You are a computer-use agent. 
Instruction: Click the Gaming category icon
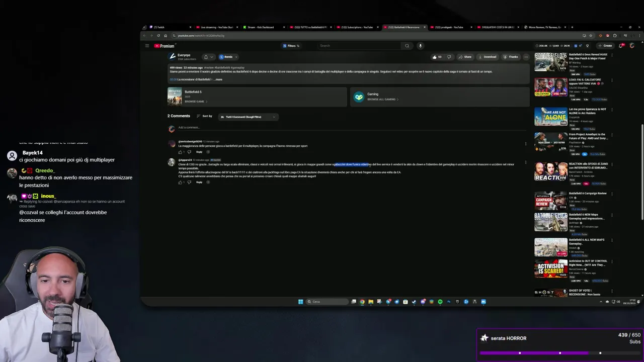point(359,97)
